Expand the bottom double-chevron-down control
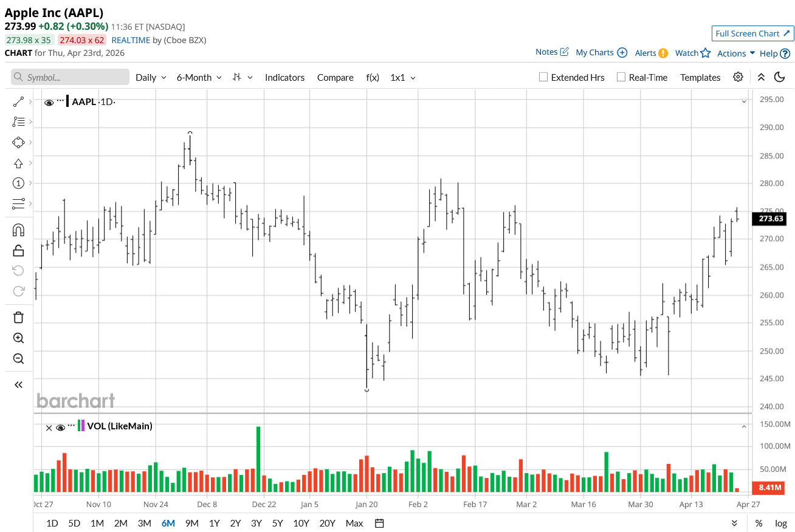This screenshot has height=532, width=795. [x=734, y=523]
